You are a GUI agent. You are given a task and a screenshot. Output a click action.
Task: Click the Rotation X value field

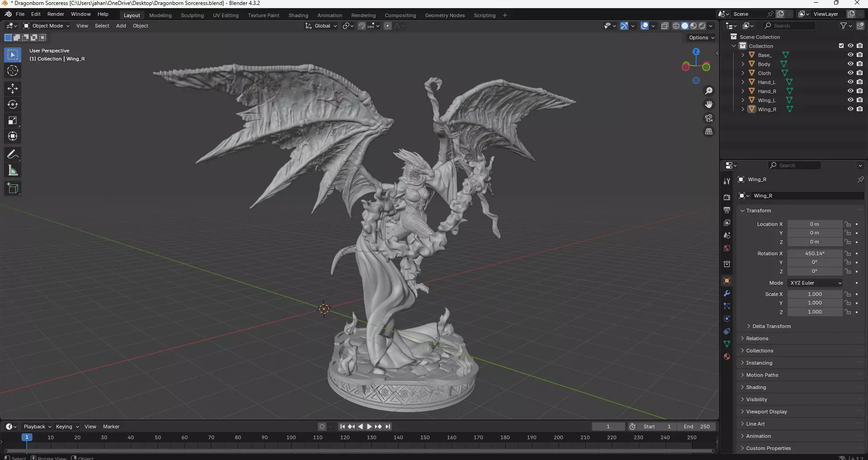click(815, 253)
